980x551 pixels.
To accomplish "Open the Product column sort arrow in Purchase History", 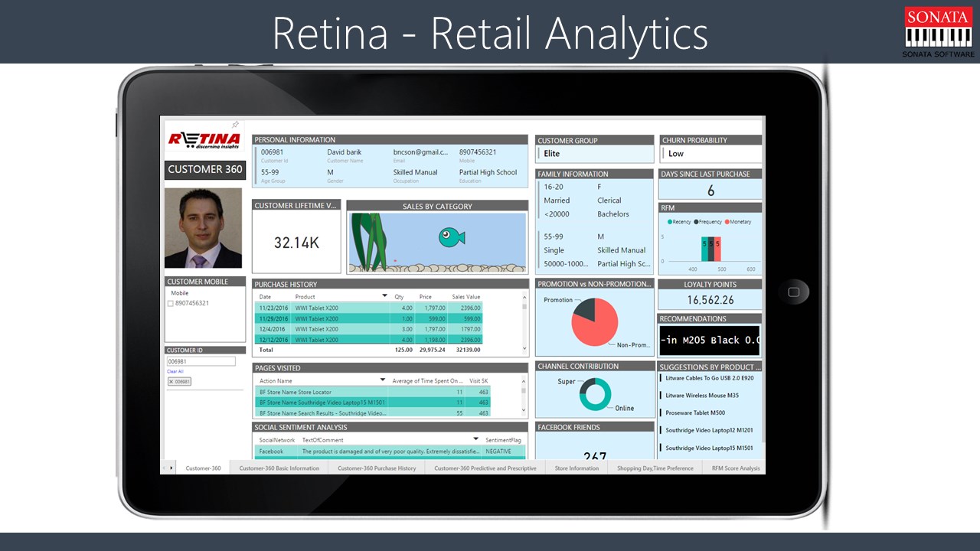I will coord(384,296).
